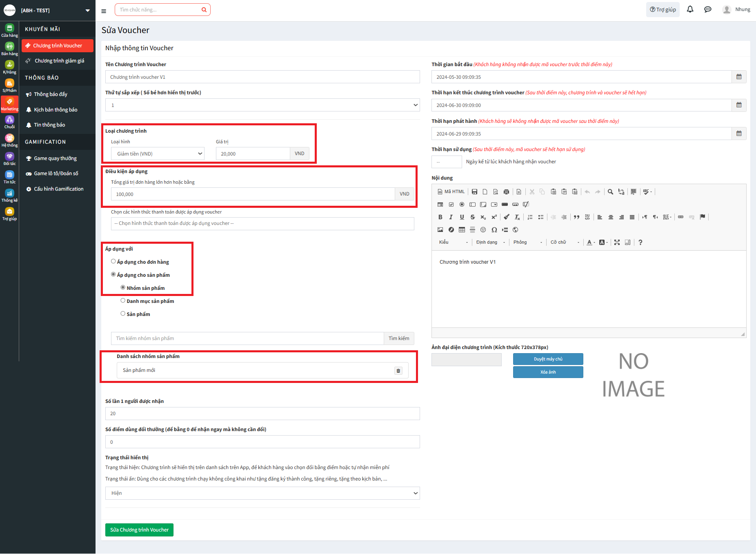Screen dimensions: 756x554
Task: Click the 'Duyệt máy chủ' button
Action: 548,359
